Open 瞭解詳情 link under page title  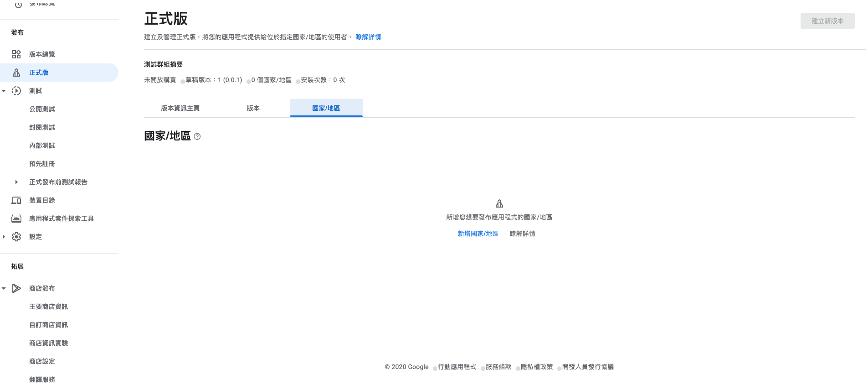point(368,37)
